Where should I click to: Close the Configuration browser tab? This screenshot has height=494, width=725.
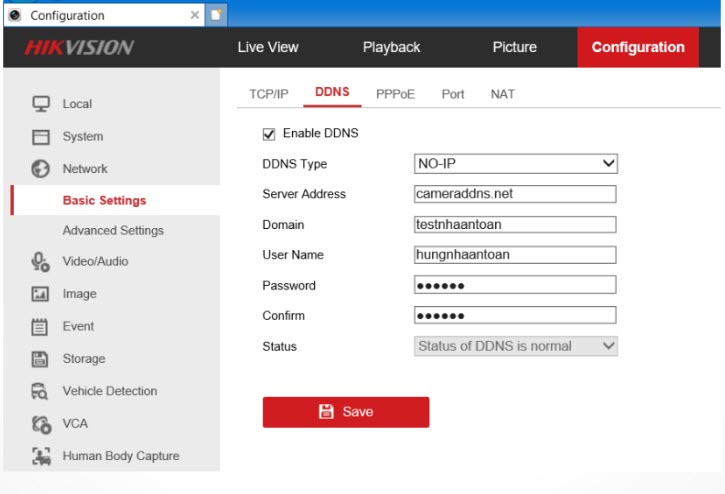194,15
